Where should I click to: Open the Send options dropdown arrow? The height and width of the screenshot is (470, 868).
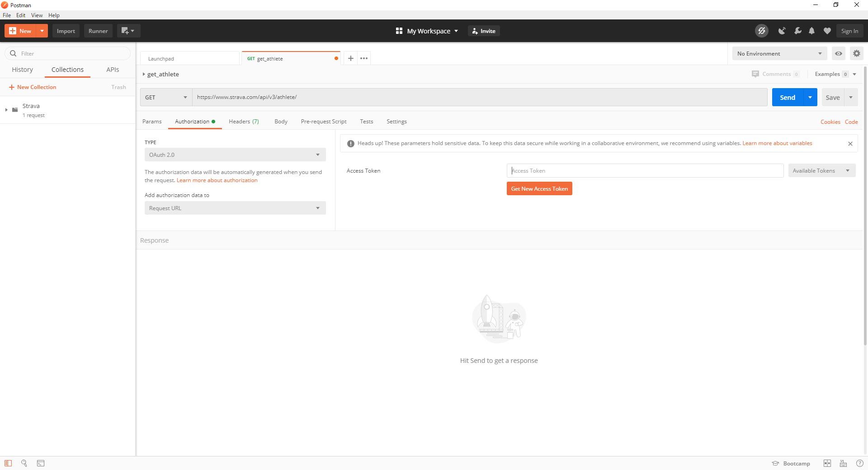810,97
